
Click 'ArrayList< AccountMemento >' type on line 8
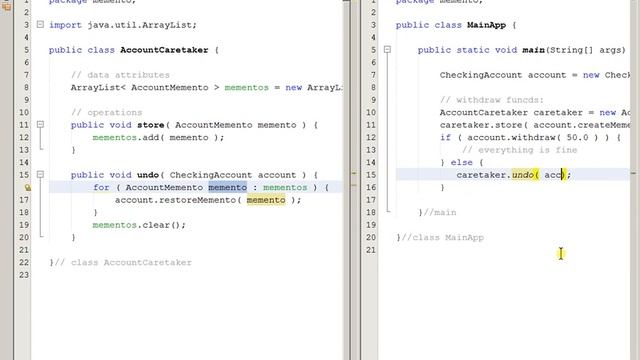(x=145, y=87)
